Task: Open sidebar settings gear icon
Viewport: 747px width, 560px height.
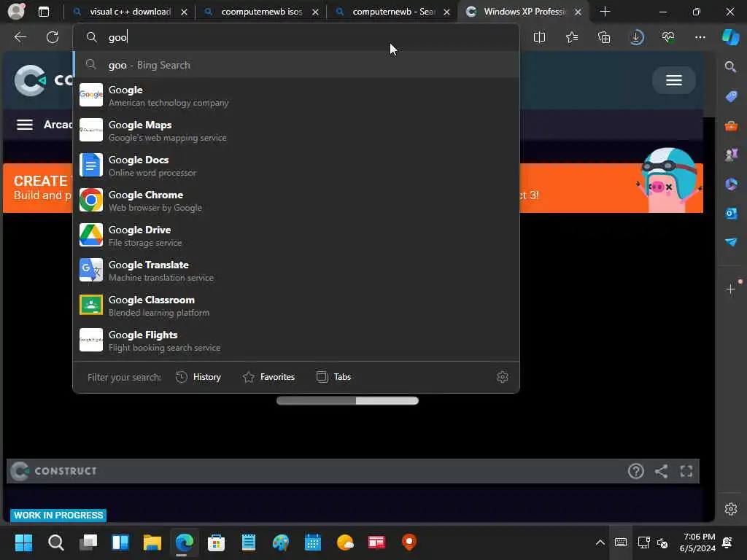Action: pyautogui.click(x=731, y=509)
